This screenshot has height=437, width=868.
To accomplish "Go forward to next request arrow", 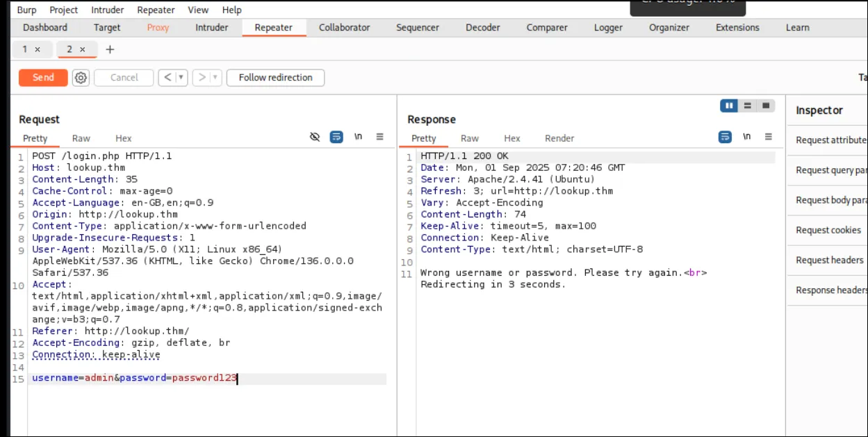I will tap(202, 78).
